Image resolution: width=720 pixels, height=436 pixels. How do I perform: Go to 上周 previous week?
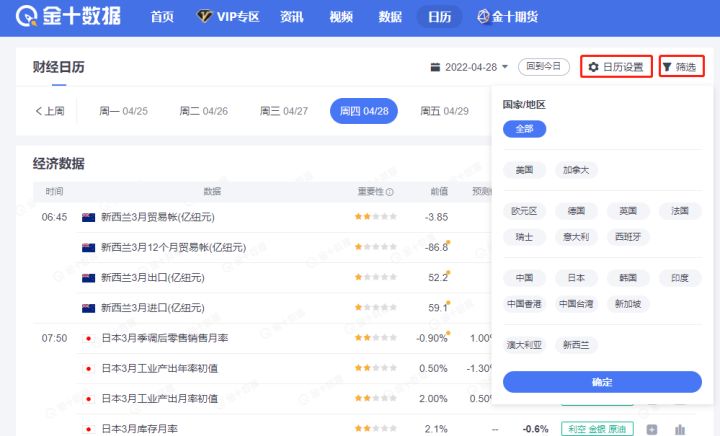pyautogui.click(x=50, y=111)
